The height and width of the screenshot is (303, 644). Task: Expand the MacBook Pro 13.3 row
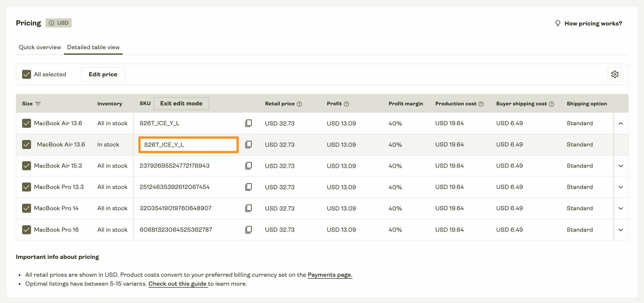point(621,187)
